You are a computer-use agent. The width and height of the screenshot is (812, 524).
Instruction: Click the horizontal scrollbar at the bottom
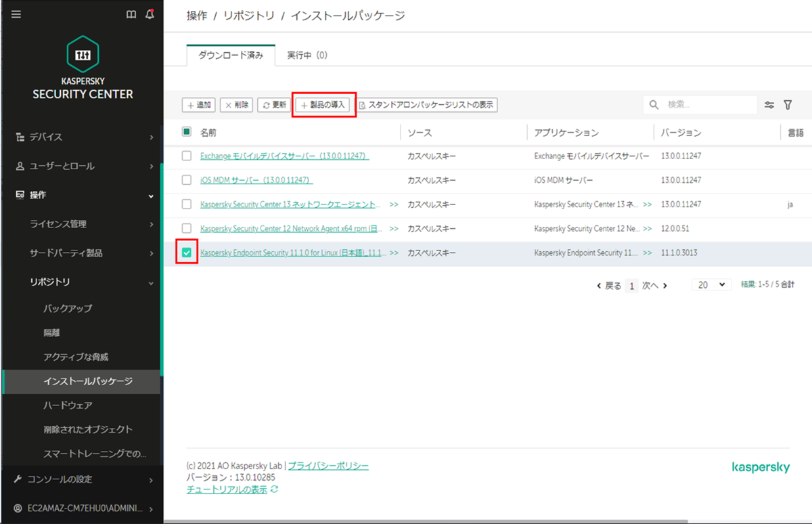tap(426, 521)
